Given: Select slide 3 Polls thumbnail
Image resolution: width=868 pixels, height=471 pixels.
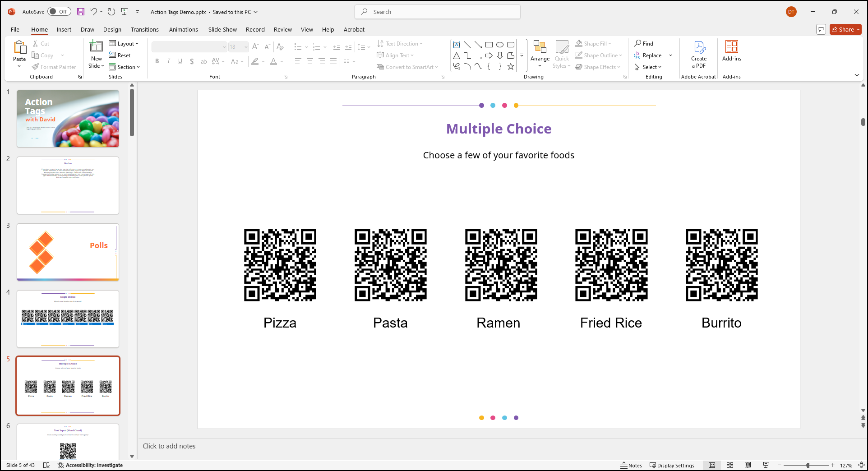Looking at the screenshot, I should [x=68, y=252].
